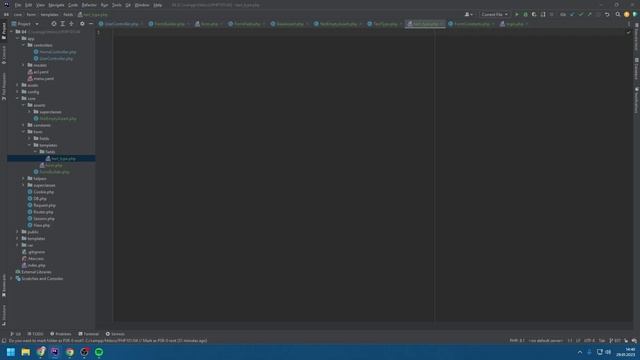Collapse the controllers folder
Screen dimensions: 640x360
(24, 45)
